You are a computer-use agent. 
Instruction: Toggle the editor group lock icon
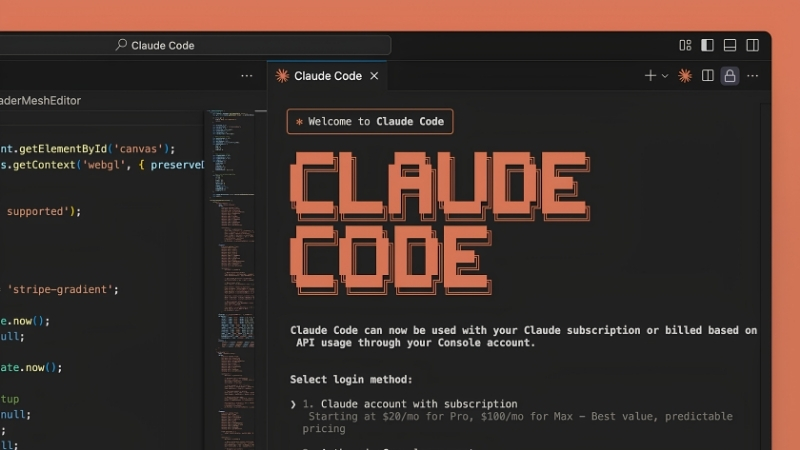(x=730, y=76)
